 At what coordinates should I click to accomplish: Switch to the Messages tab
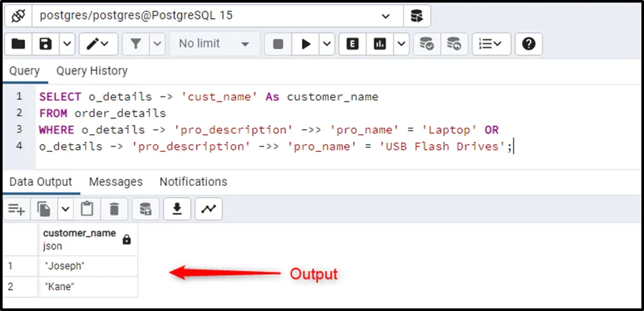[115, 181]
